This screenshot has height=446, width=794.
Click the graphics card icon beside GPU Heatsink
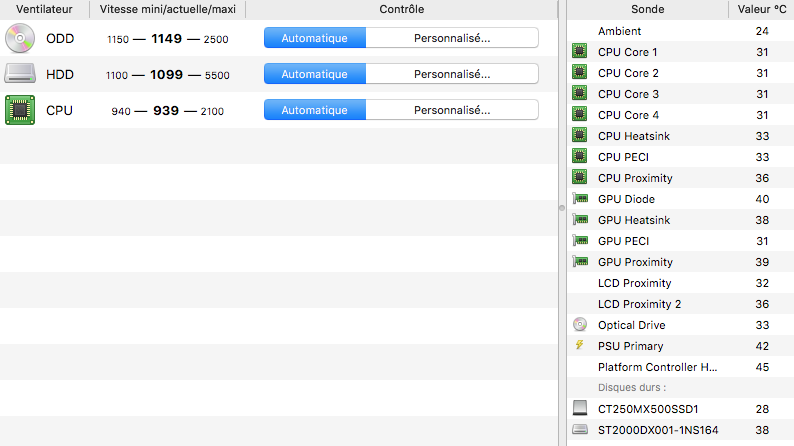[x=580, y=219]
